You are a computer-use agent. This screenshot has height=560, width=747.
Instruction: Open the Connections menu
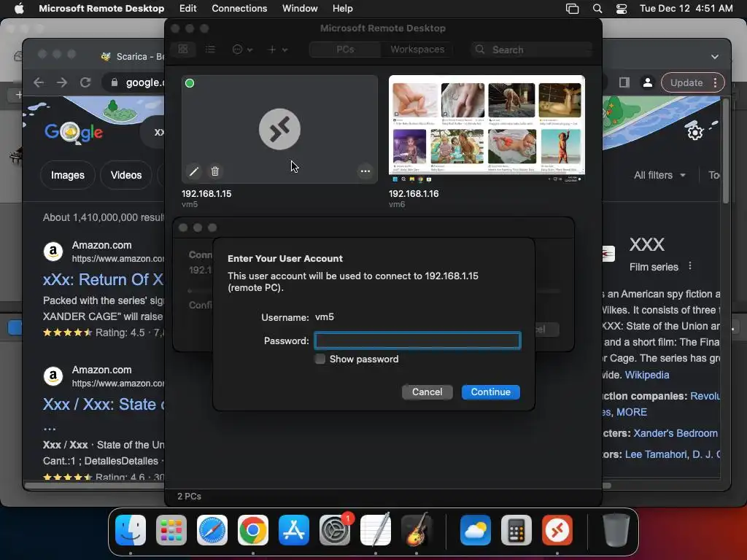click(239, 8)
